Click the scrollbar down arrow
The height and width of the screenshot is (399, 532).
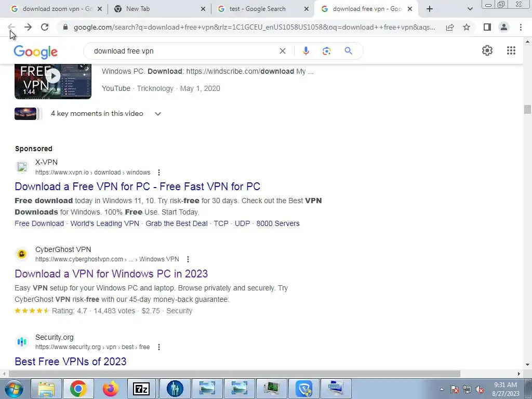pyautogui.click(x=527, y=365)
